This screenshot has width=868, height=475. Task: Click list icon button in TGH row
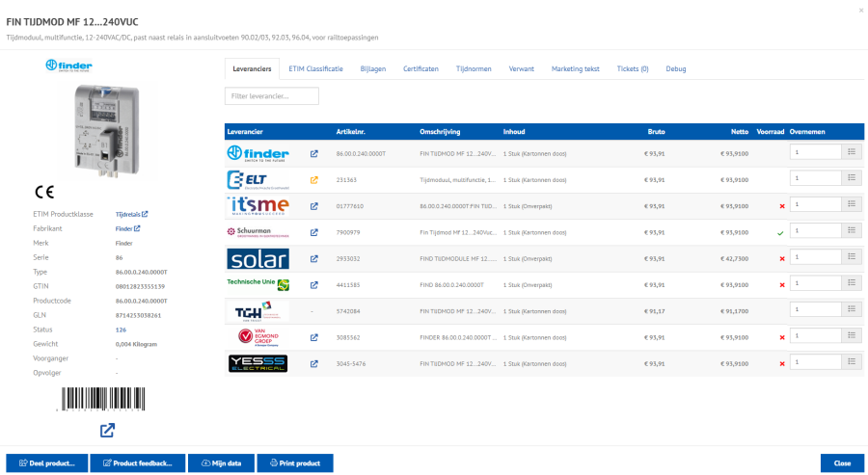pos(852,310)
